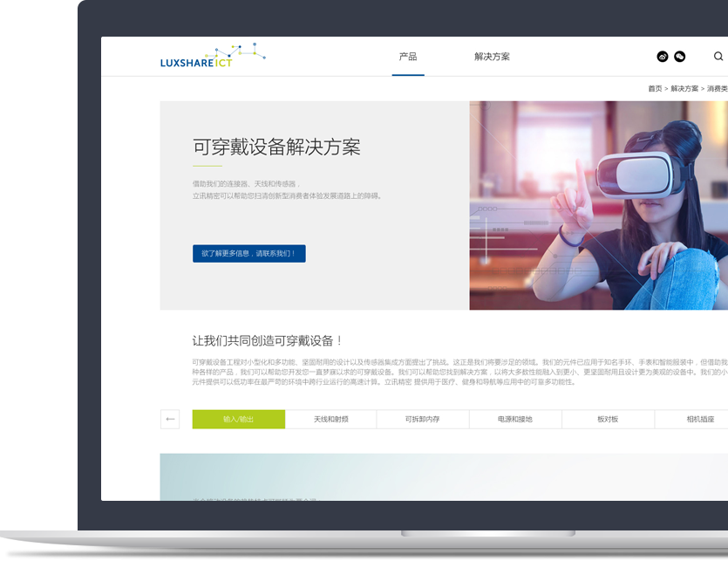Click the 让我们共同创造可穿戴设备 section heading
The width and height of the screenshot is (728, 561).
pyautogui.click(x=268, y=341)
